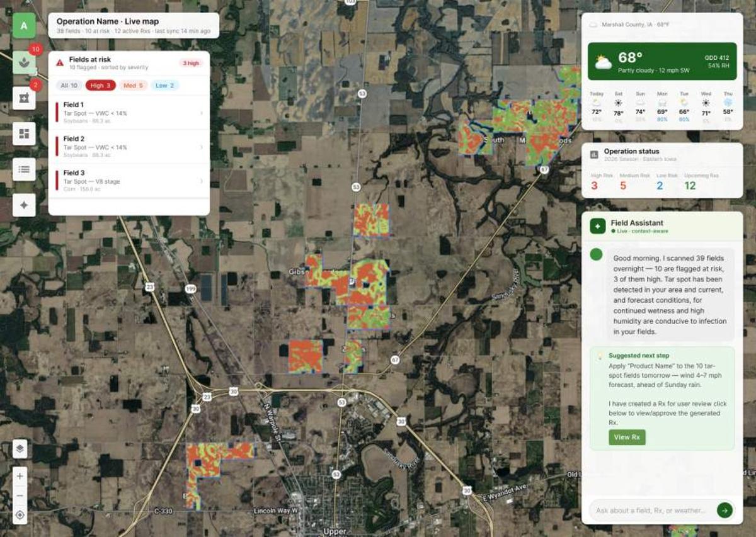This screenshot has width=756, height=537.
Task: Zoom out on the map
Action: coord(20,495)
